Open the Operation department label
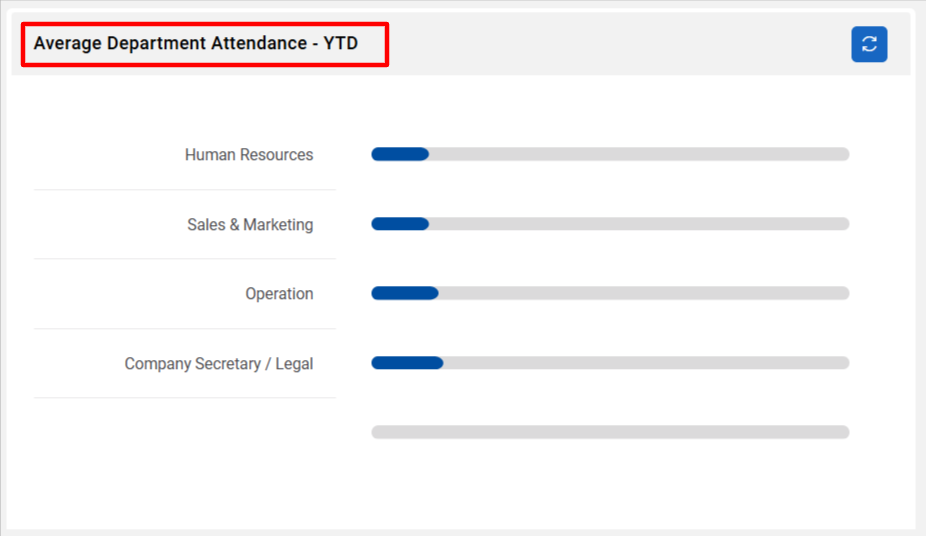Viewport: 926px width, 536px height. click(x=279, y=293)
